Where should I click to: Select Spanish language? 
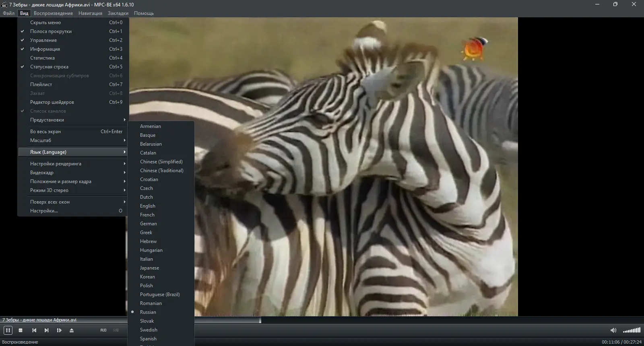(x=161, y=339)
